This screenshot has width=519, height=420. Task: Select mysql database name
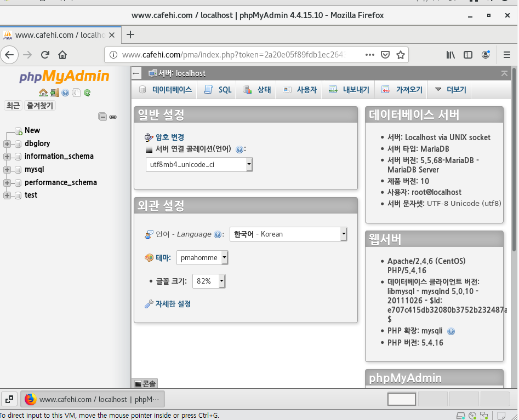click(x=34, y=169)
